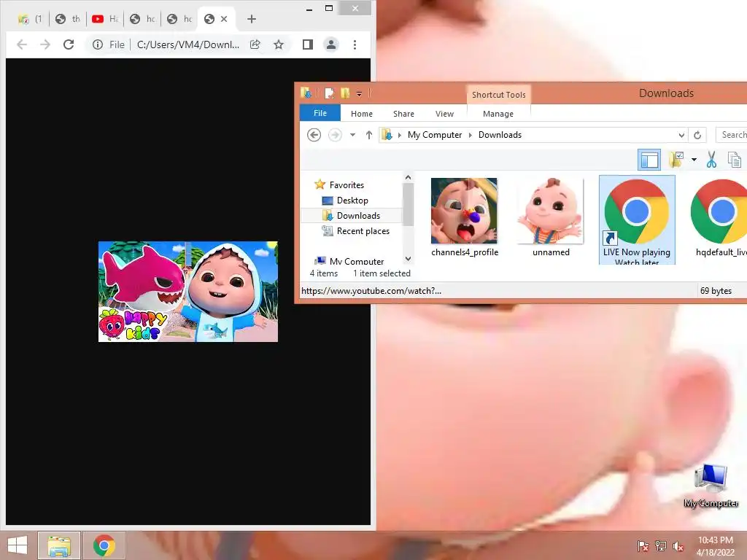Click Downloads in breadcrumb path
The height and width of the screenshot is (560, 747).
(x=500, y=135)
